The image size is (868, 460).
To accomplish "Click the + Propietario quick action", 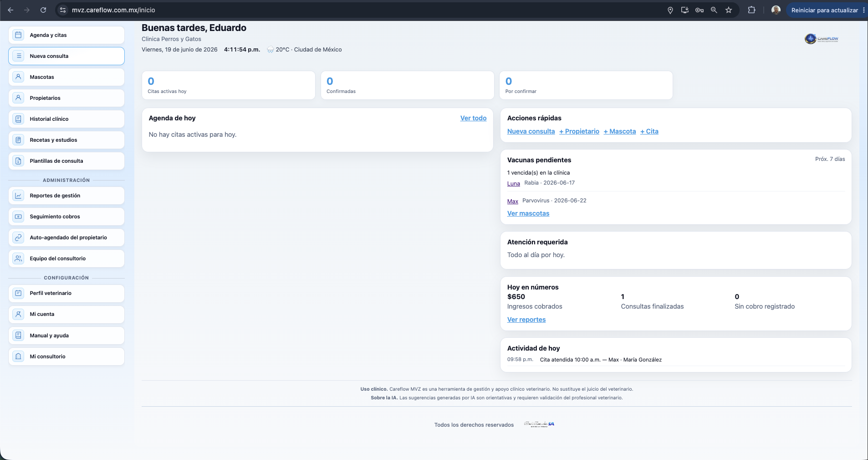I will tap(579, 131).
